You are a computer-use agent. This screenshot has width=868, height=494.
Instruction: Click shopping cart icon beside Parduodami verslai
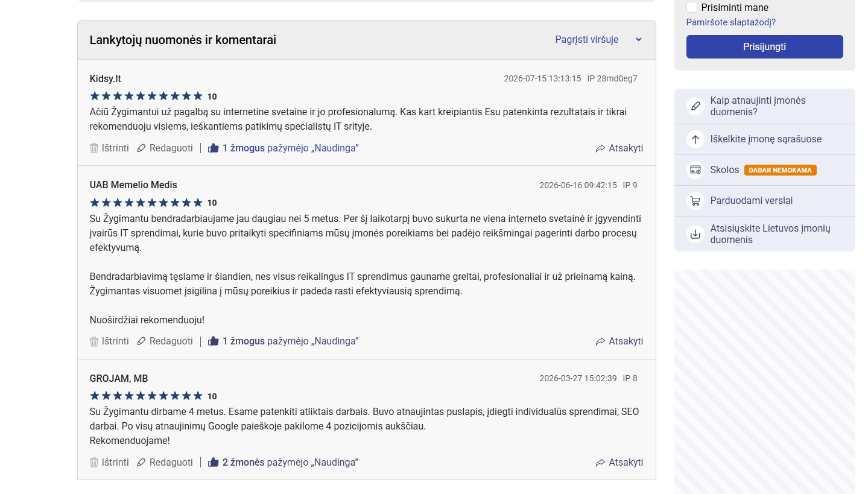tap(695, 201)
